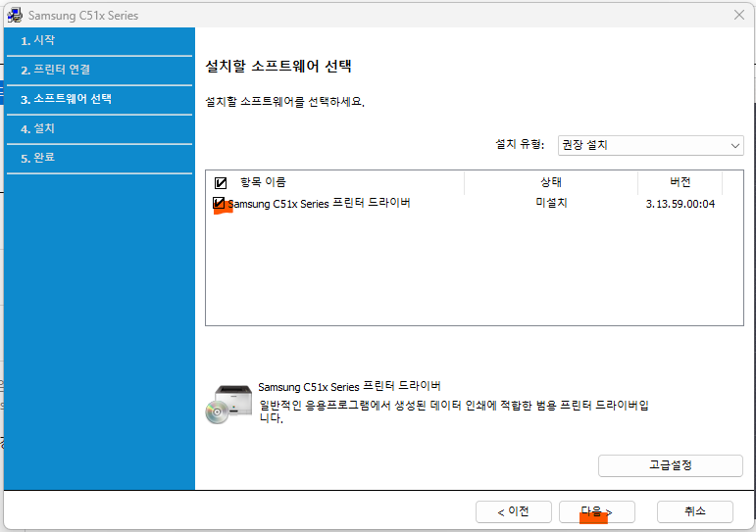Close the Samsung C51x Series window
This screenshot has height=532, width=756.
point(739,15)
